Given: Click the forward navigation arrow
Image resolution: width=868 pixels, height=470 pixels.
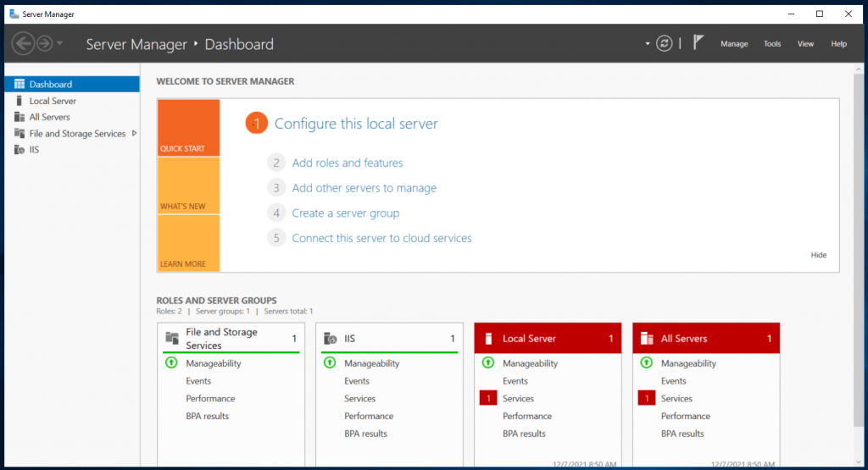Looking at the screenshot, I should [x=45, y=44].
